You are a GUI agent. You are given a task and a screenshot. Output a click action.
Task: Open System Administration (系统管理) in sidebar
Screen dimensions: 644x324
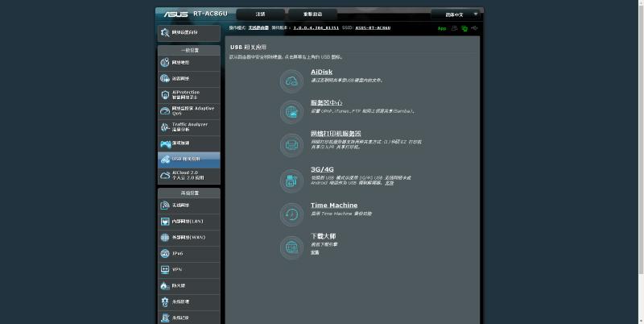[x=189, y=302]
